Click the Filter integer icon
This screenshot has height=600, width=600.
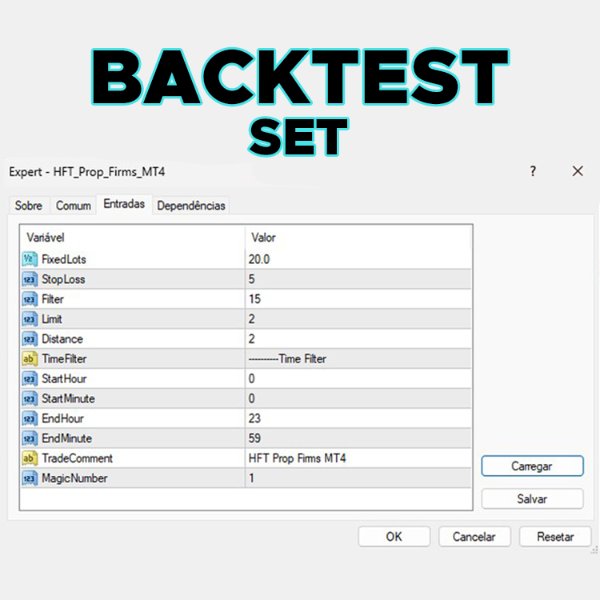[x=30, y=299]
